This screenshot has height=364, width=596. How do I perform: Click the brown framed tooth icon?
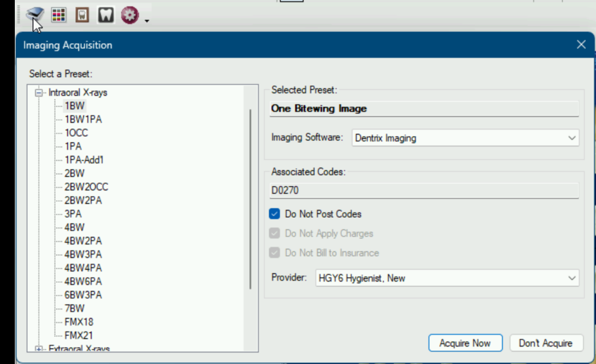(82, 15)
